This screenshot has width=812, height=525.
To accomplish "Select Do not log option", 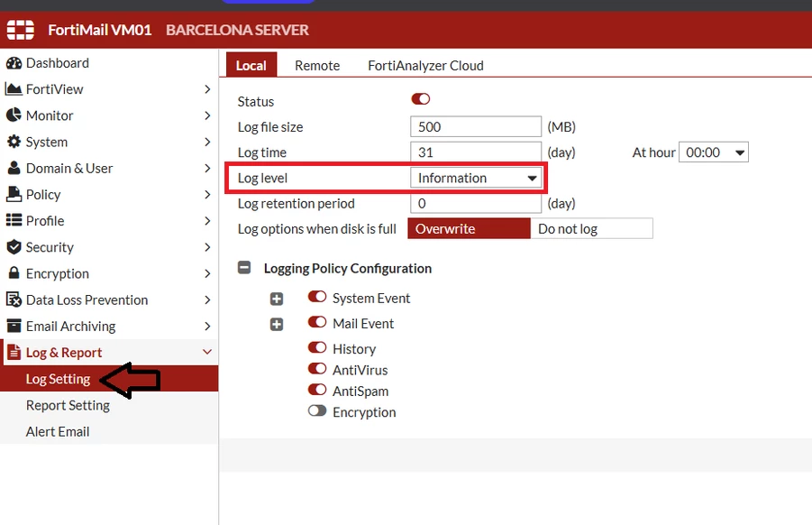I will [591, 228].
